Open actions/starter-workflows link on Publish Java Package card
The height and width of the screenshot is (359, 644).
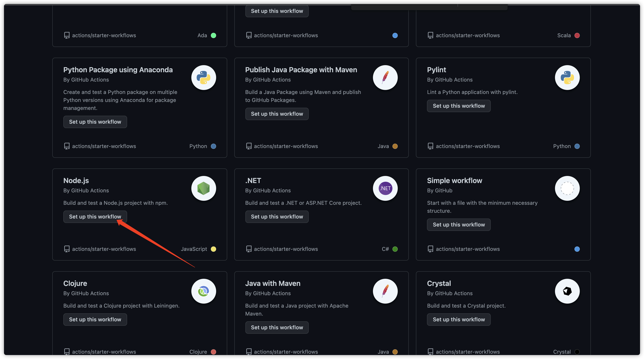286,146
